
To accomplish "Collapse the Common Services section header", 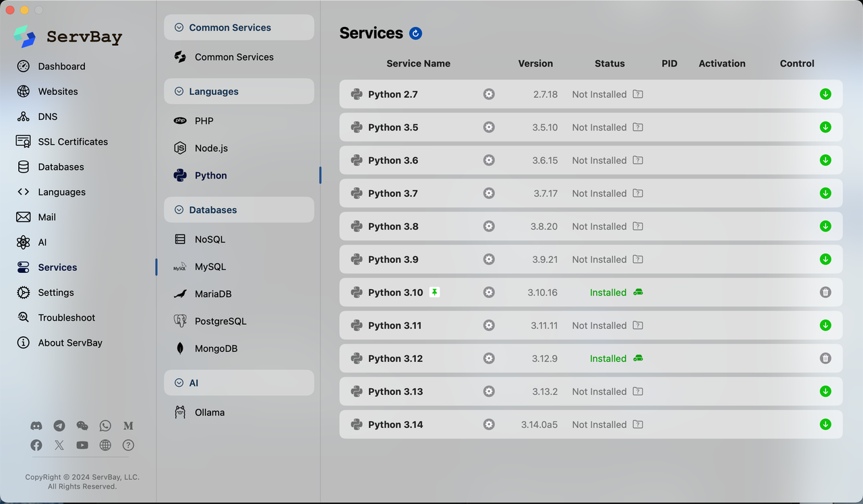I will 239,28.
